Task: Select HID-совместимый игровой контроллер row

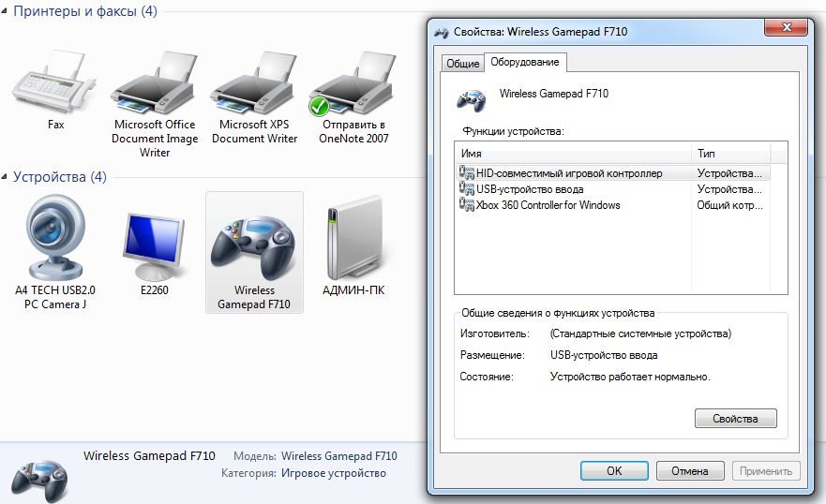Action: (x=569, y=173)
